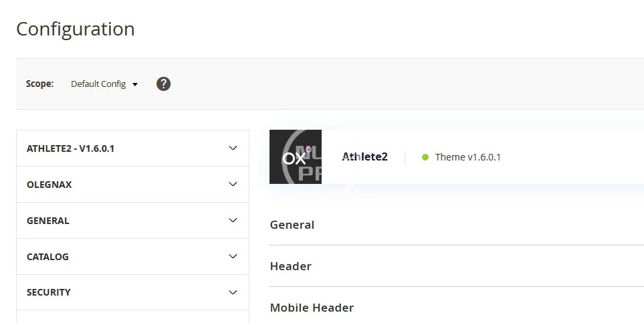Open the General settings group

pyautogui.click(x=292, y=225)
